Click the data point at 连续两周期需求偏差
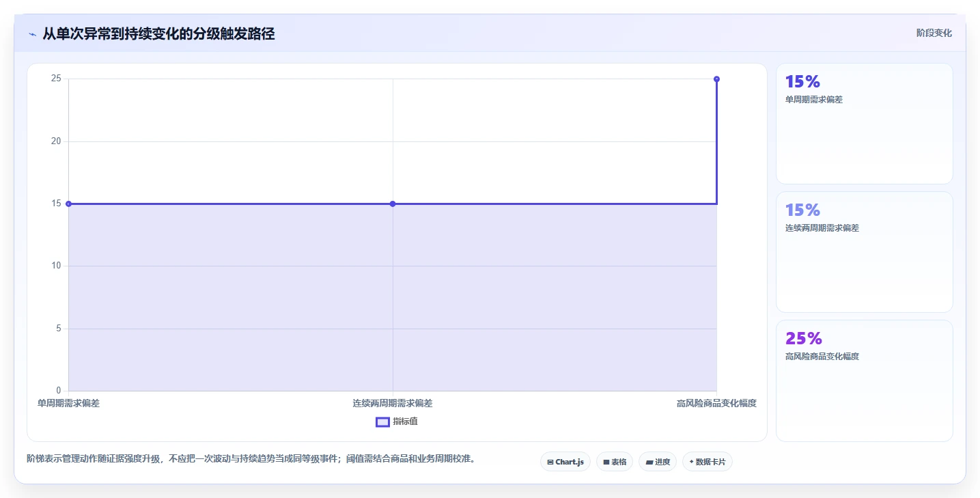 click(393, 204)
